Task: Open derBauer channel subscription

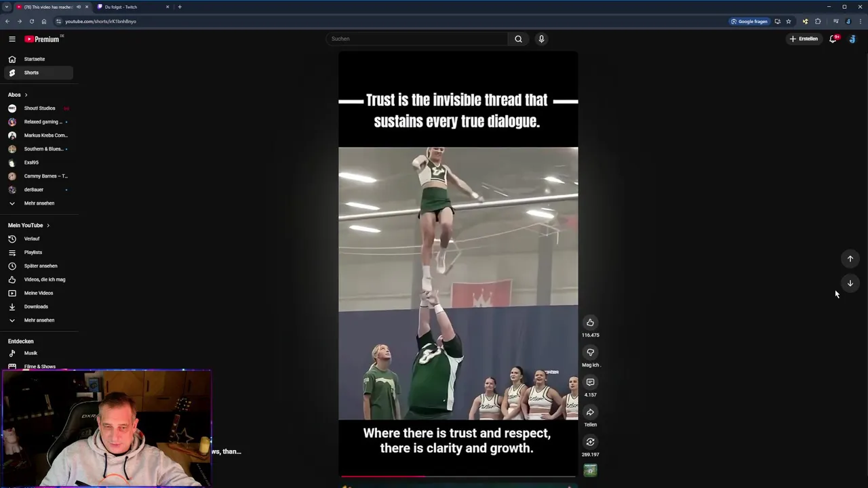Action: pyautogui.click(x=38, y=190)
